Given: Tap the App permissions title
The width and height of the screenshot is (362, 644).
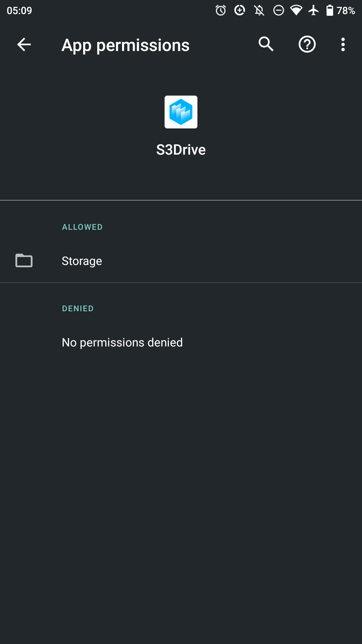Looking at the screenshot, I should pos(126,45).
